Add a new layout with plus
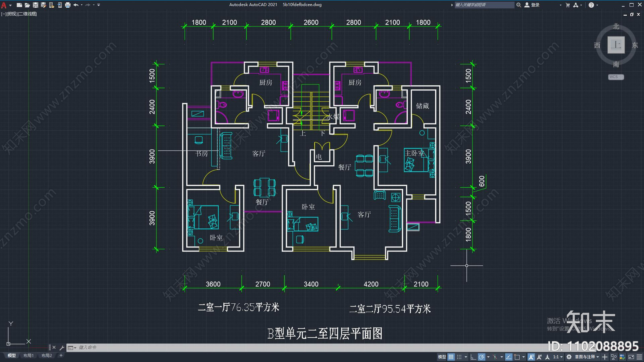The image size is (644, 362). 61,356
